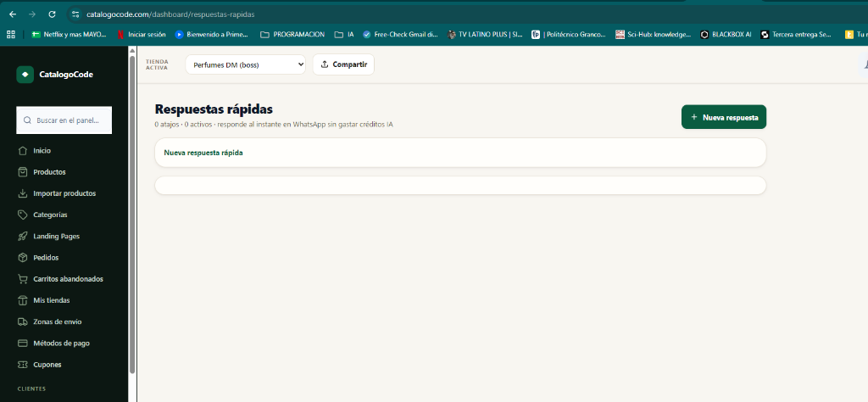Click the Categorías tag icon

[x=23, y=215]
